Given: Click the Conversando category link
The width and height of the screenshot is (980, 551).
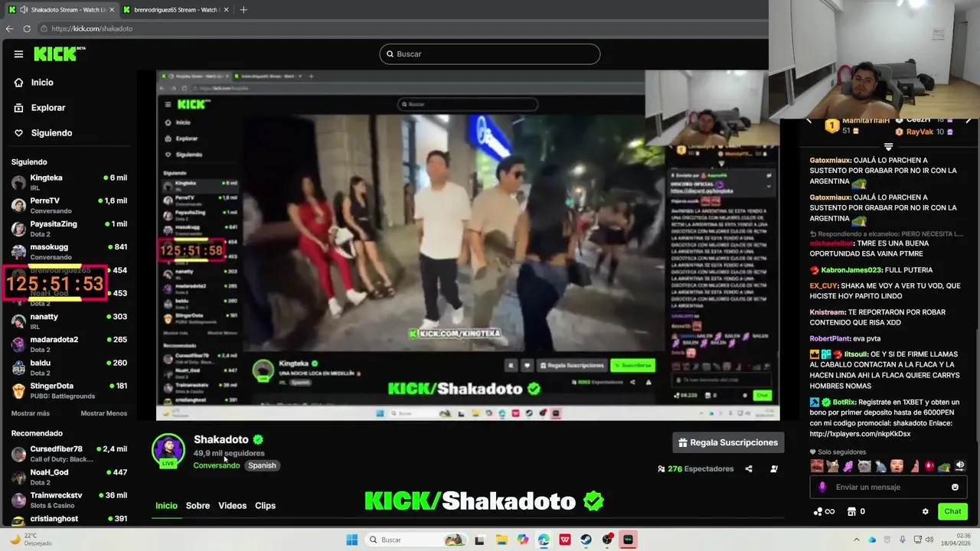Looking at the screenshot, I should point(217,465).
